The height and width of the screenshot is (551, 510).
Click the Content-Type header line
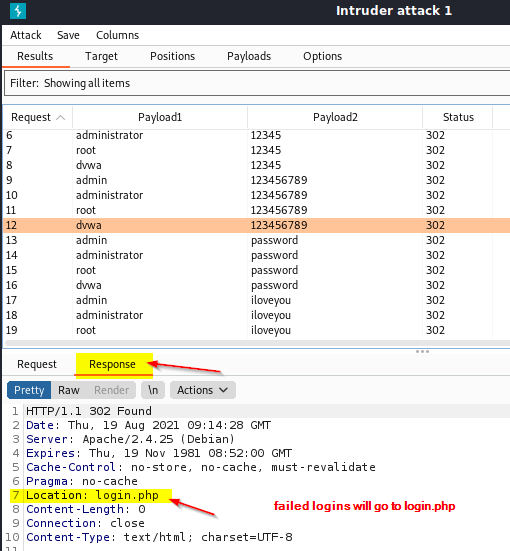159,537
